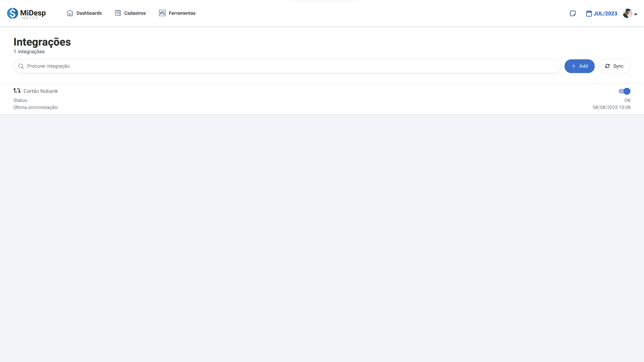Viewport: 644px width, 362px height.
Task: Click the Cadastros list icon
Action: pos(118,13)
